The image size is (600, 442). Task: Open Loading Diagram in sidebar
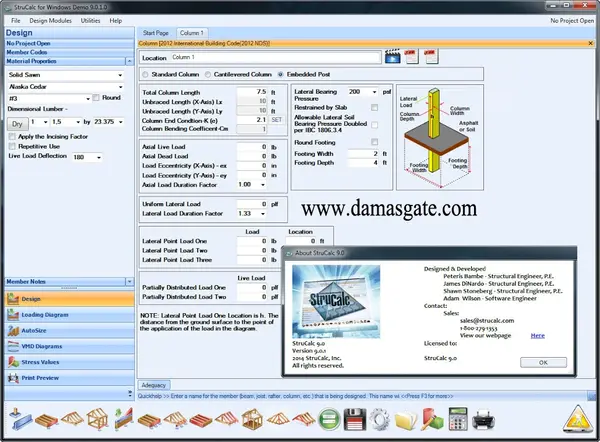[70, 315]
